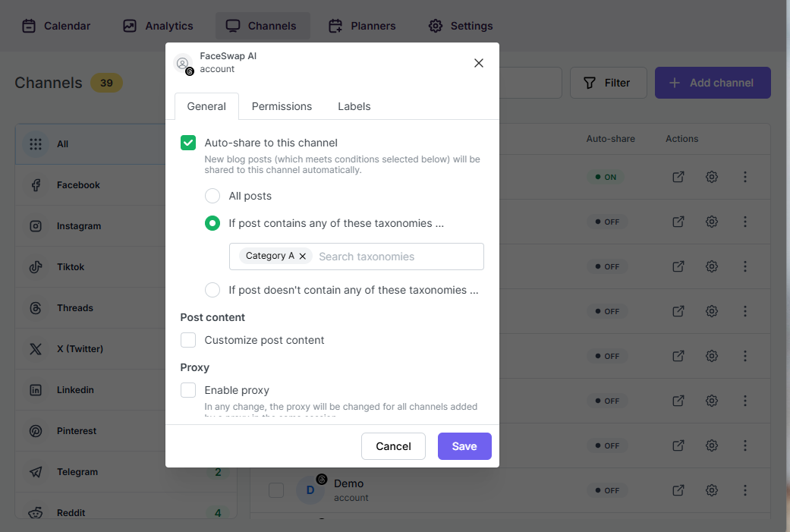Select "doesn't contain any of these taxonomies" option
This screenshot has height=532, width=790.
(x=212, y=290)
